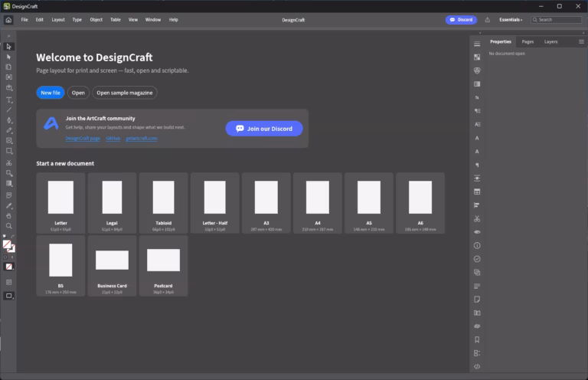
Task: Expand the dock using top hamburger icon
Action: coord(477,44)
